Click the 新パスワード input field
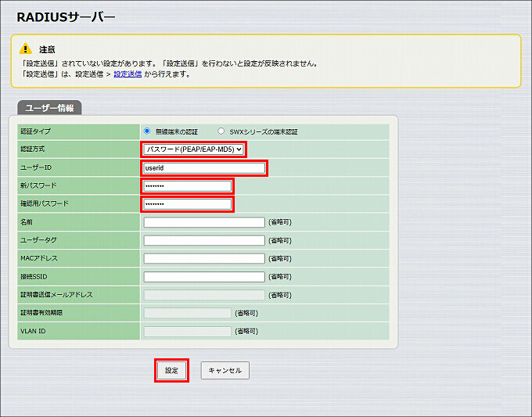This screenshot has height=417, width=532. [187, 186]
